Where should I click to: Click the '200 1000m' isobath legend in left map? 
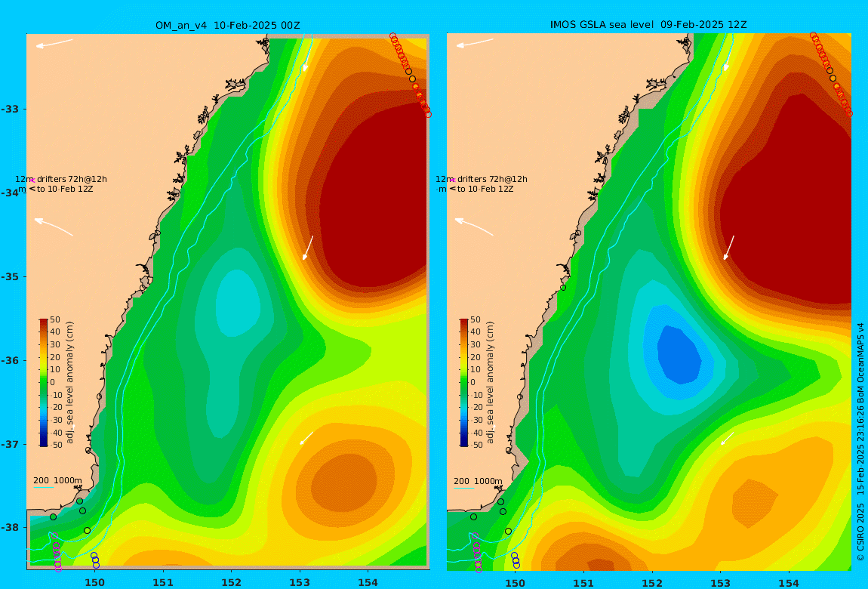[x=57, y=480]
